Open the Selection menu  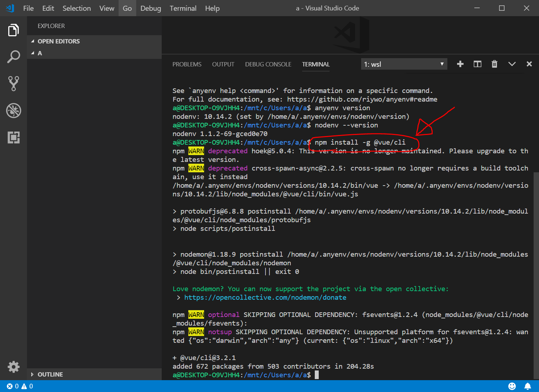click(x=77, y=8)
